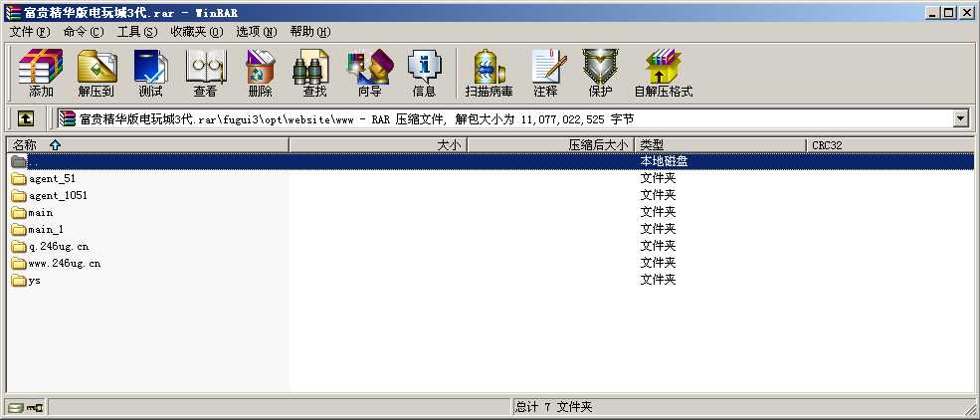Select the www.246ug.cn folder name

pyautogui.click(x=65, y=263)
